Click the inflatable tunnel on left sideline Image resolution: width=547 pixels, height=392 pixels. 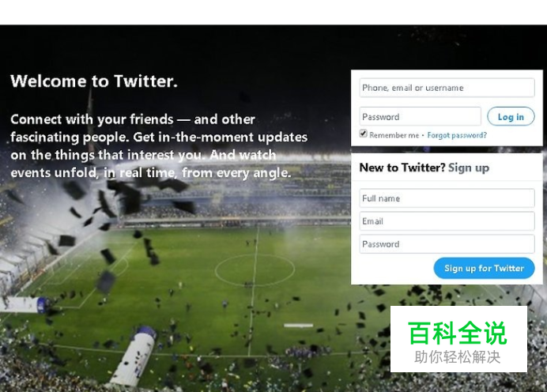pos(25,304)
